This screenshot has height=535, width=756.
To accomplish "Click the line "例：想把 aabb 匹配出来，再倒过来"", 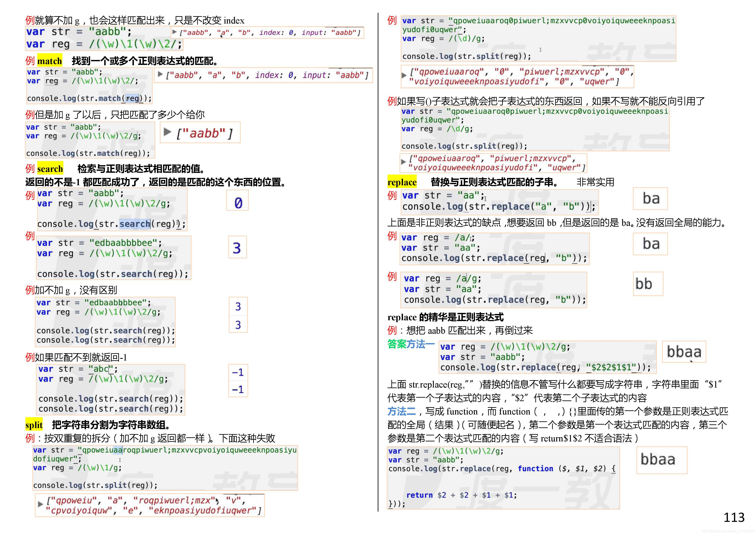I will 460,330.
